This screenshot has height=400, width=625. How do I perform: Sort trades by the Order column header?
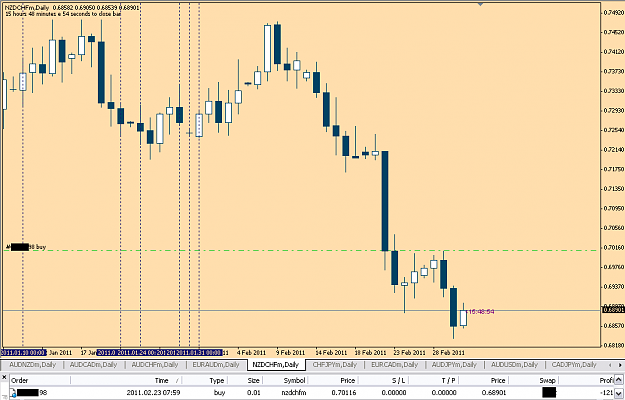40,380
